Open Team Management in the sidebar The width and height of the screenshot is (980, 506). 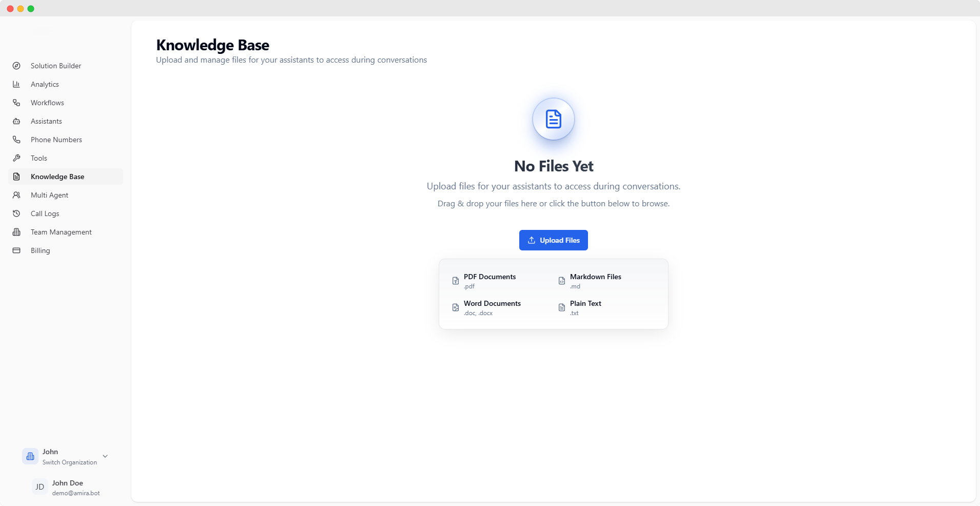[x=61, y=232]
